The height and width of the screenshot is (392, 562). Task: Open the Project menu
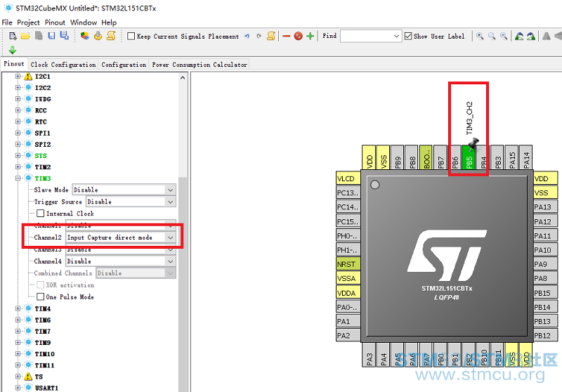point(28,22)
